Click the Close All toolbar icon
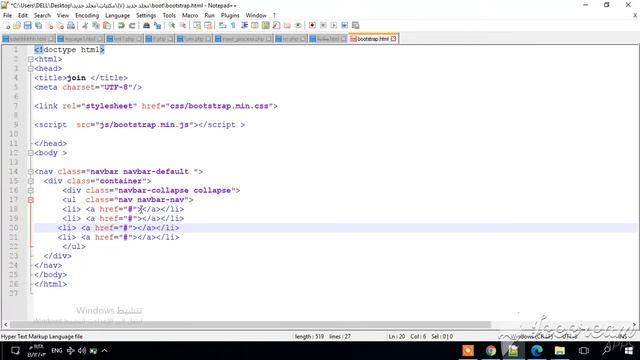The image size is (640, 360). [x=60, y=25]
